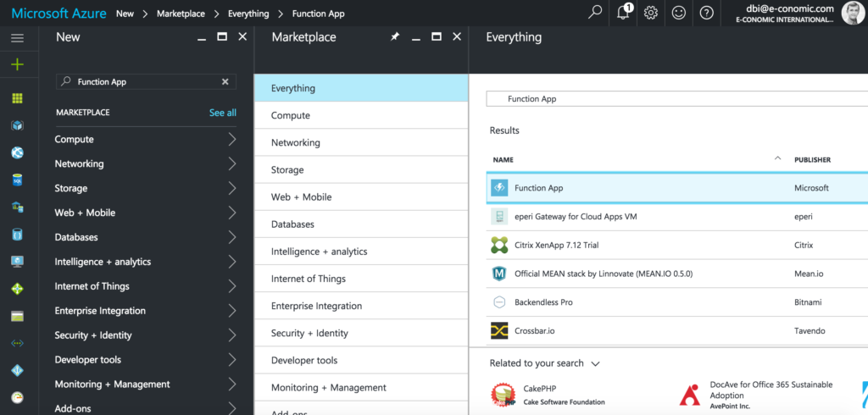Open portal settings gear icon

[x=651, y=13]
